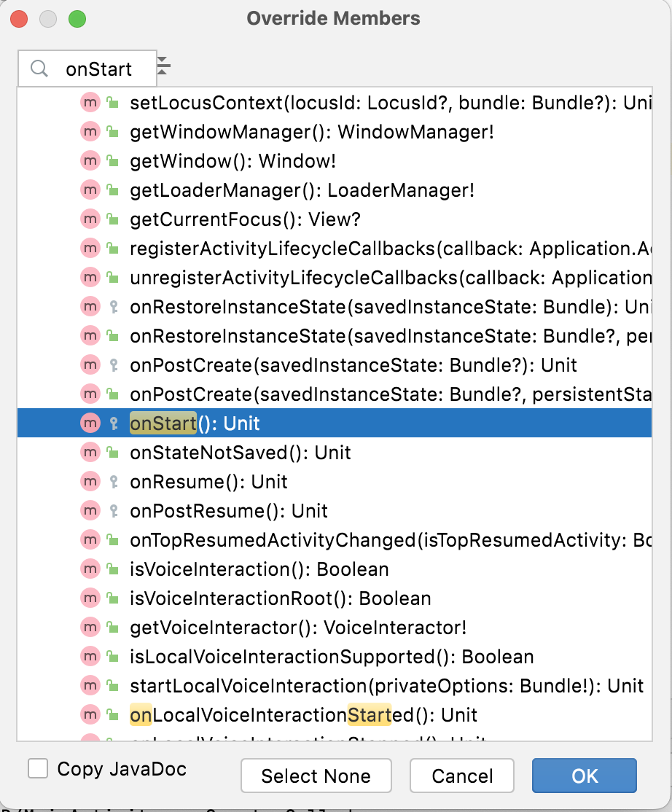Click the key icon beside onPostResume()

tap(112, 511)
